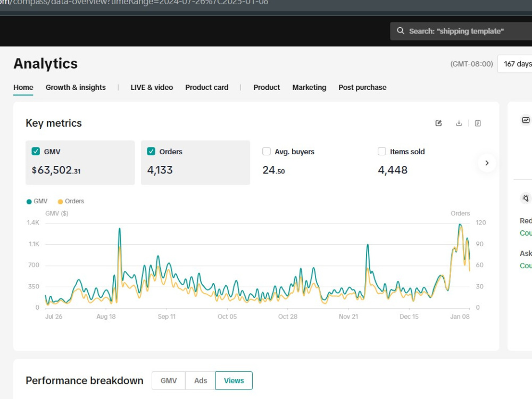
Task: Click the Items sold value 4,448
Action: click(x=393, y=170)
